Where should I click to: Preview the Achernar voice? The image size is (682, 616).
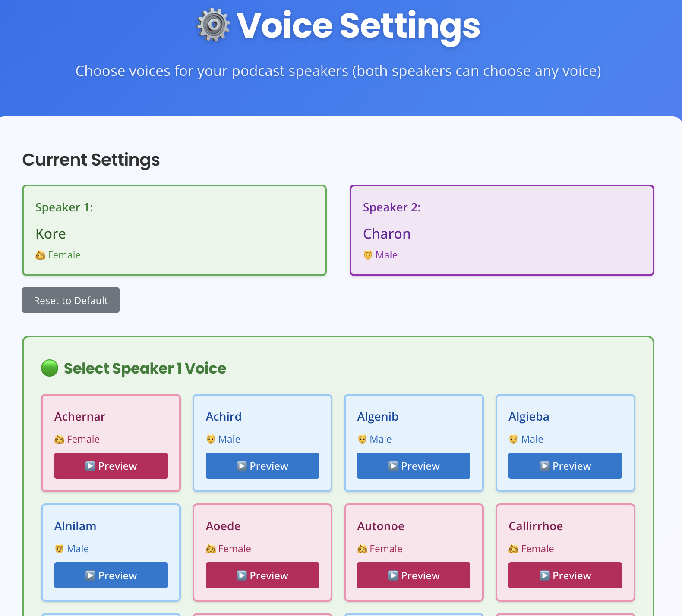click(111, 466)
